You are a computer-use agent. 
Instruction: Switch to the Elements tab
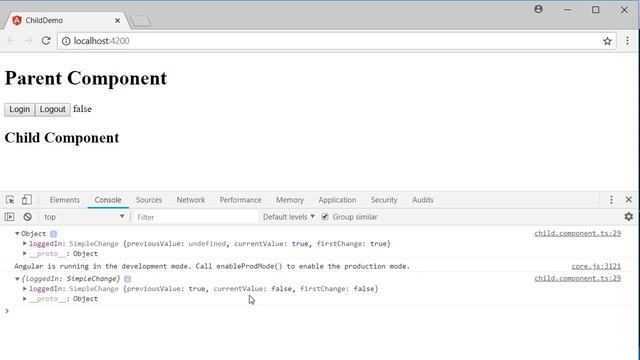click(x=64, y=200)
